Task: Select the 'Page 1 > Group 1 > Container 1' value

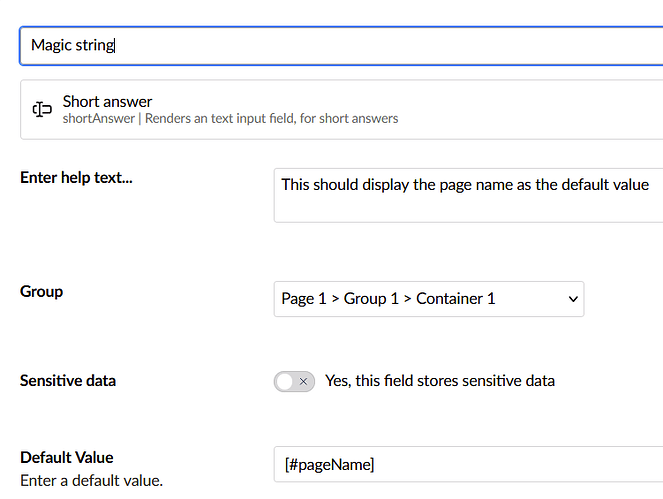Action: [x=388, y=299]
